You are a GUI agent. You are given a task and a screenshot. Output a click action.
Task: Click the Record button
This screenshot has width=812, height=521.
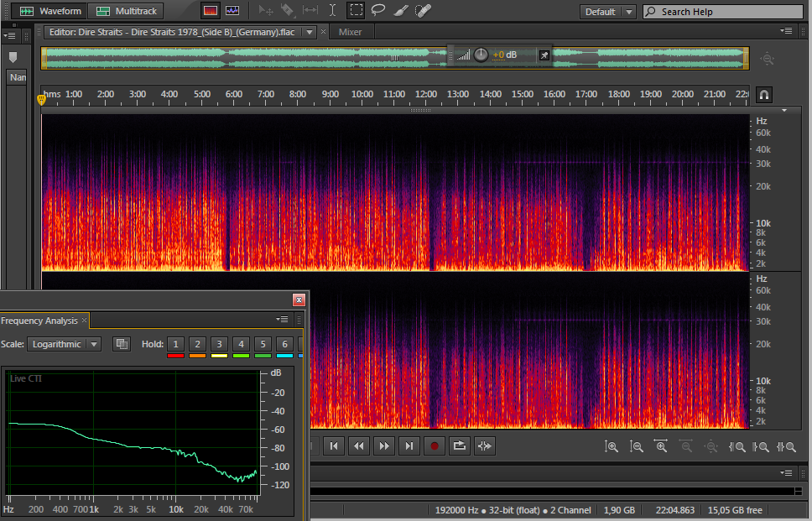click(435, 445)
